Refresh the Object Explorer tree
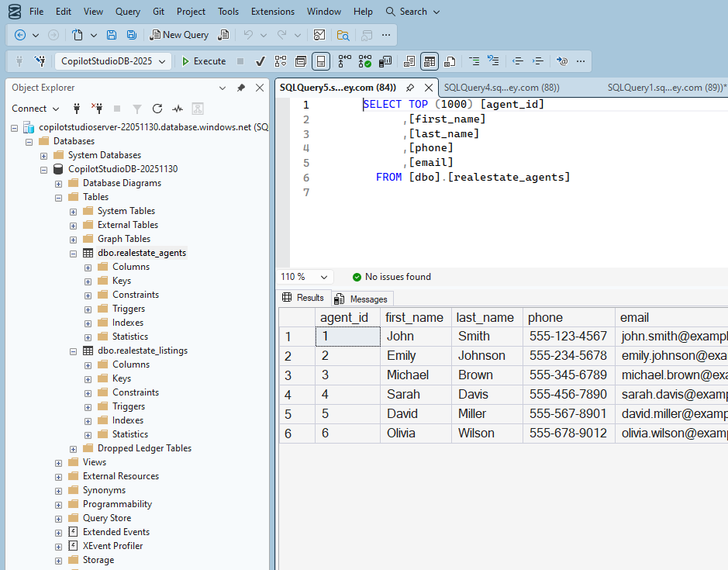Viewport: 728px width, 570px height. click(157, 109)
